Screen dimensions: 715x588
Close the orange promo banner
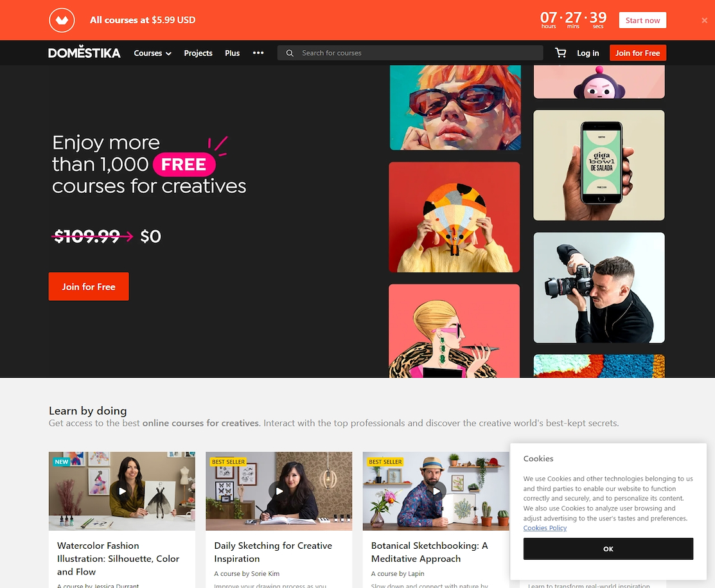[704, 20]
